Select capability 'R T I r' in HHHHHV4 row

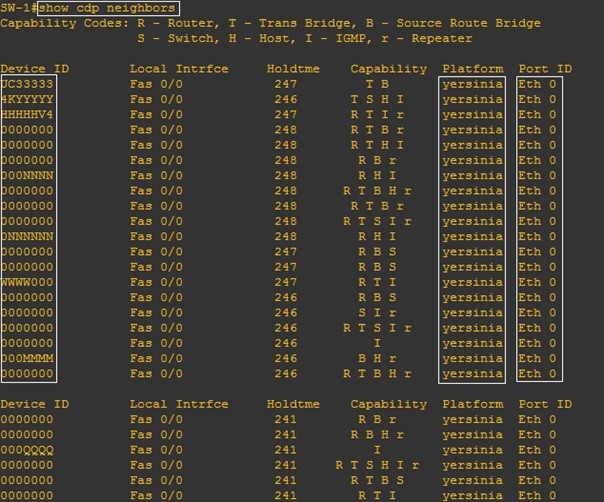click(x=377, y=115)
